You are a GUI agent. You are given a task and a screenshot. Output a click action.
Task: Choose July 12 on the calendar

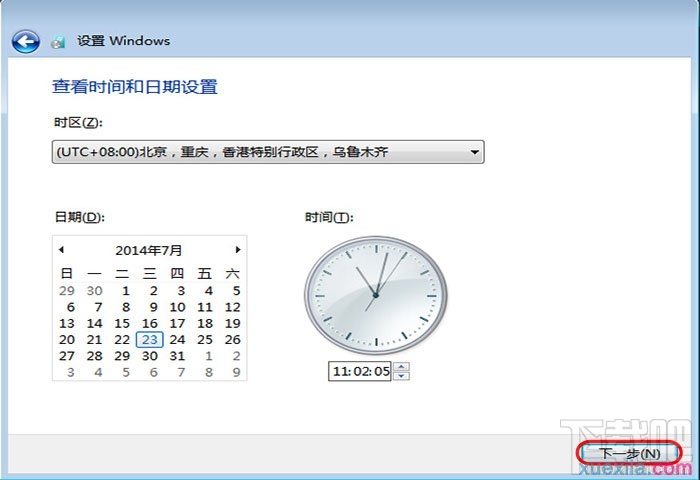(233, 307)
